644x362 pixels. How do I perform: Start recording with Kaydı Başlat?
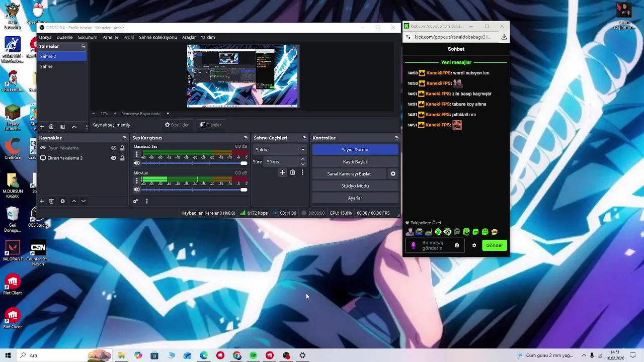pos(355,162)
